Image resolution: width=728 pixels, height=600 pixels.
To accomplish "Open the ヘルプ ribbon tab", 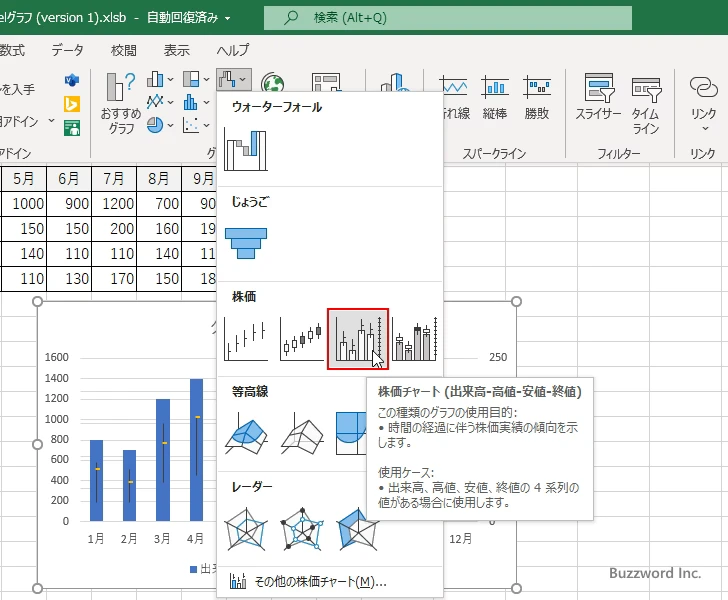I will [233, 50].
